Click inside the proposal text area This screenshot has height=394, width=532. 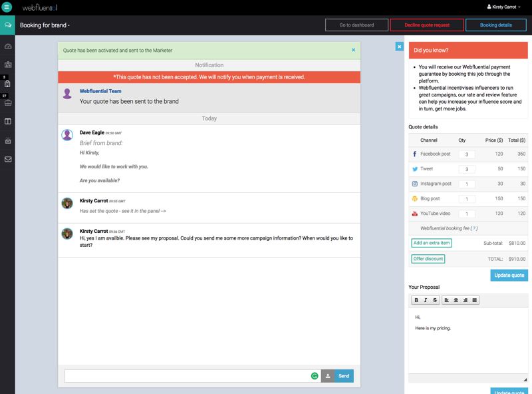click(x=468, y=340)
